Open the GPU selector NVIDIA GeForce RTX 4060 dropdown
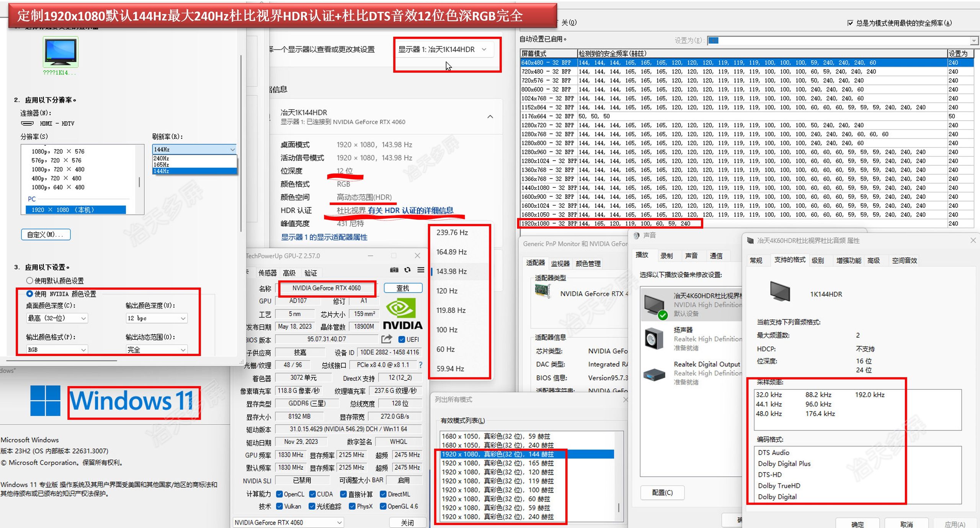The width and height of the screenshot is (980, 528). [288, 522]
